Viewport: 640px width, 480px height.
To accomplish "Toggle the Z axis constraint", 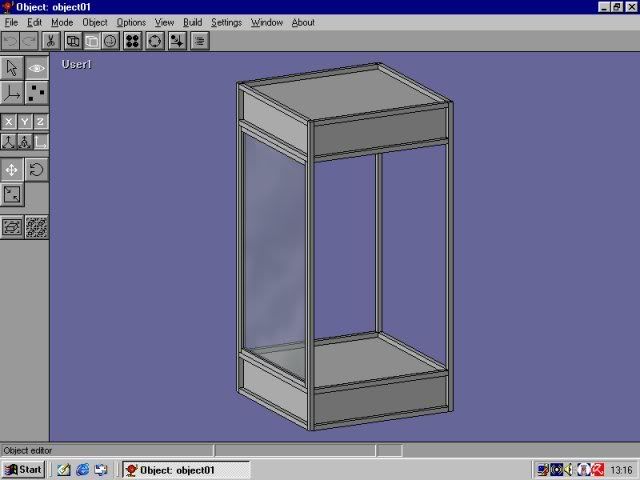I will tap(40, 122).
